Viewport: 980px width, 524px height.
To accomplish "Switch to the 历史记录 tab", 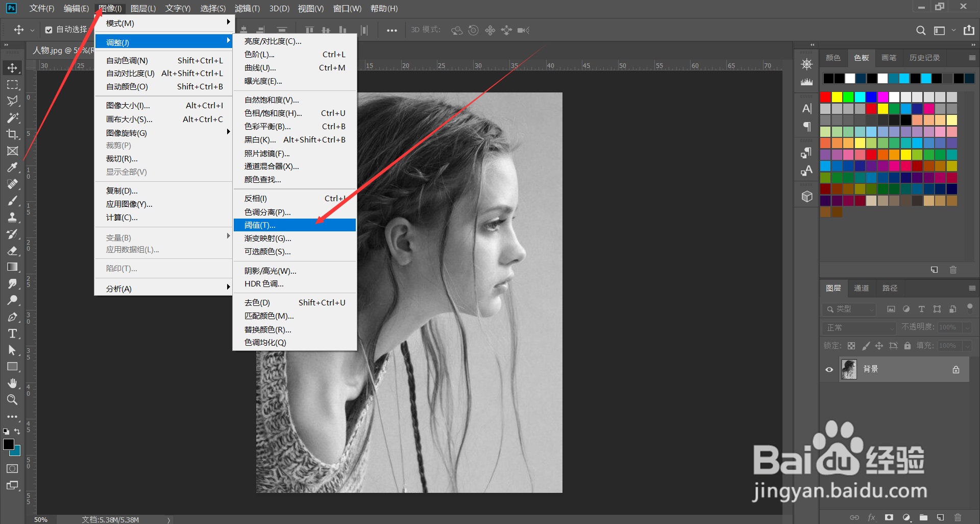I will point(924,58).
